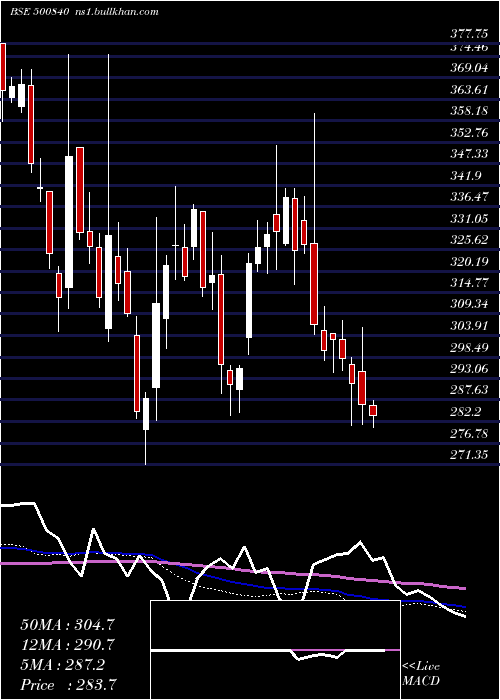500x700 pixels.
Task: Click the 341.9 axis value
Action: click(x=465, y=176)
